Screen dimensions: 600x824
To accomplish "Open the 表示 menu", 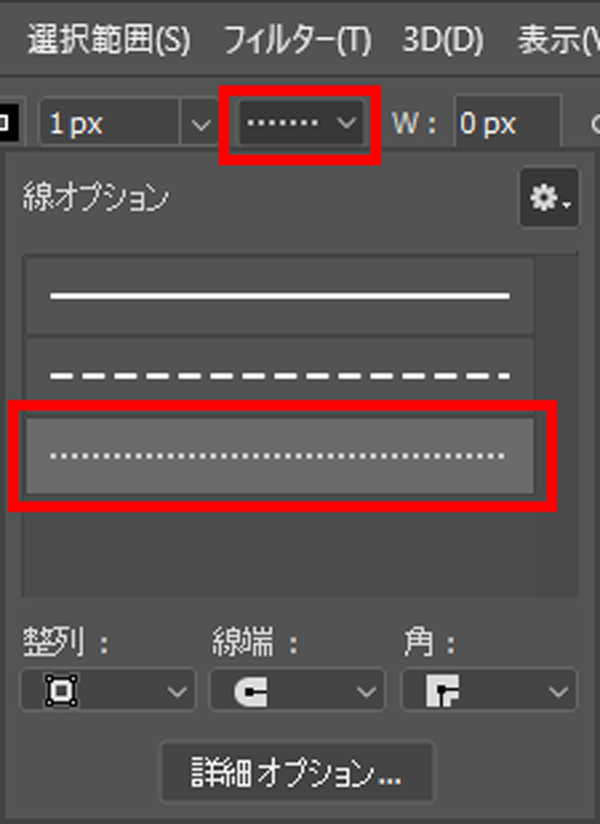I will click(558, 40).
